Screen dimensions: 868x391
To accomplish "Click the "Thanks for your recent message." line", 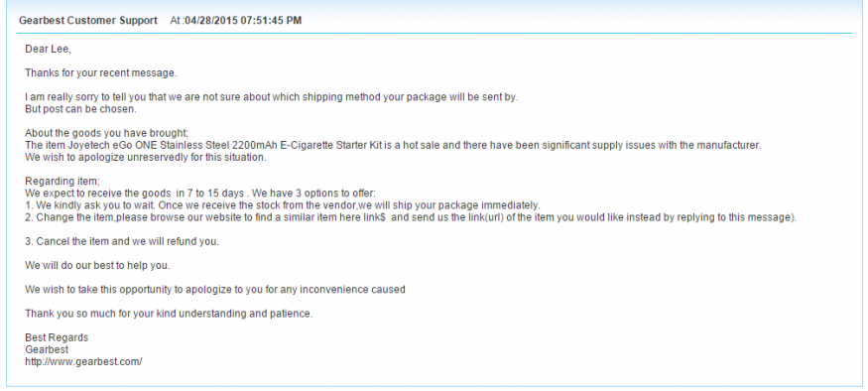I will click(101, 73).
